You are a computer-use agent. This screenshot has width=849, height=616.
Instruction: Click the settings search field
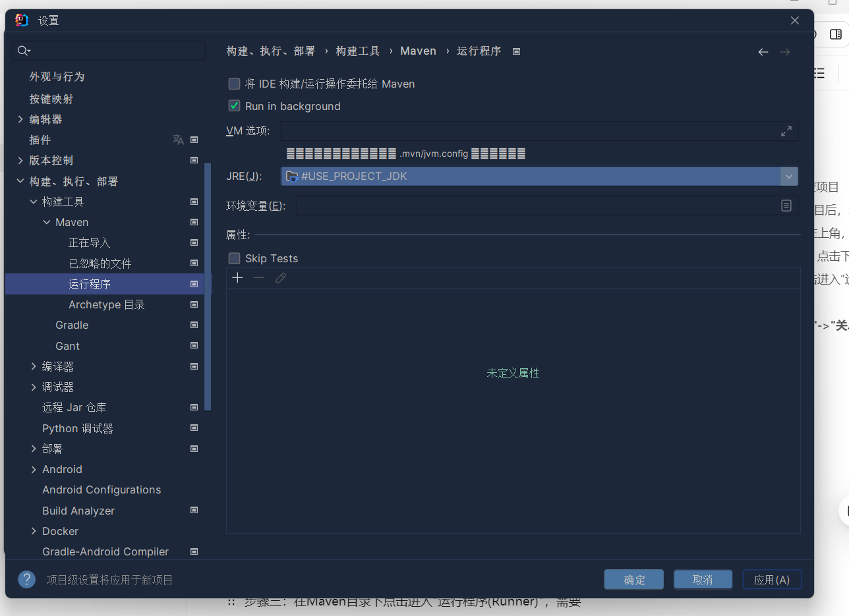coord(109,51)
